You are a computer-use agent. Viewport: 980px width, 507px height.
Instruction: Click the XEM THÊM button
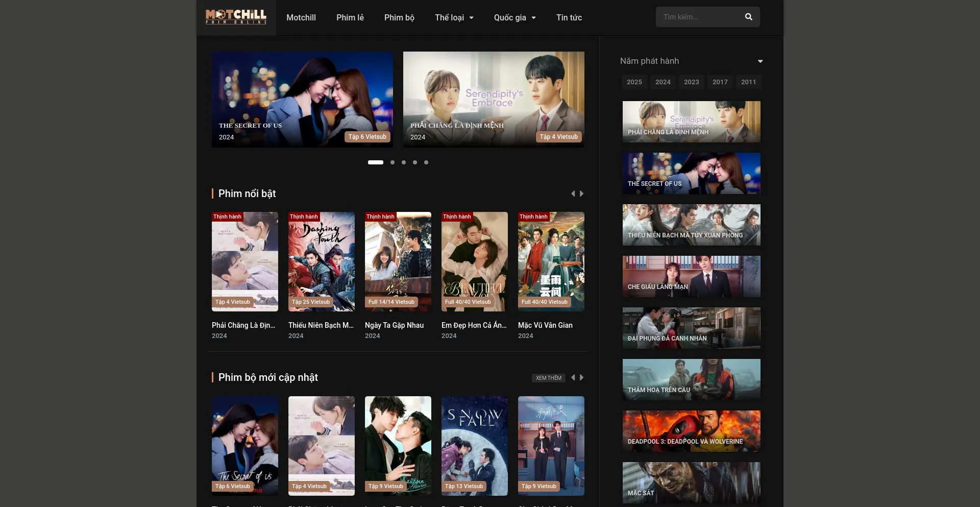click(549, 378)
